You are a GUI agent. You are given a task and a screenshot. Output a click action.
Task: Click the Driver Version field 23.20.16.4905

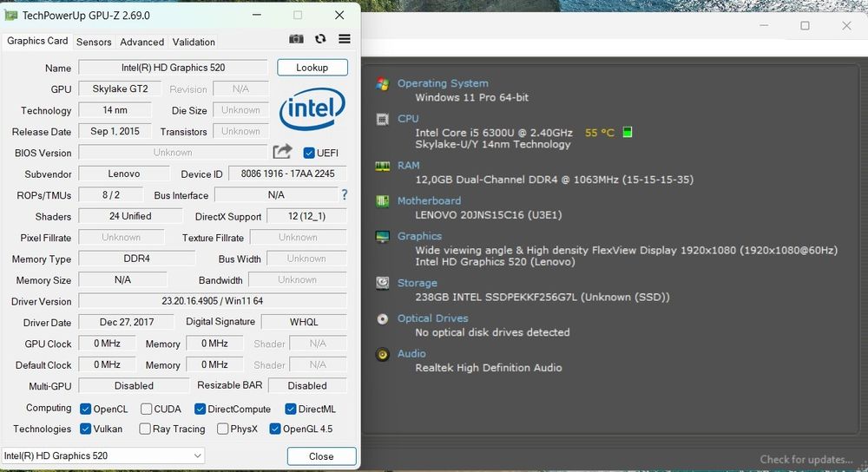[213, 301]
